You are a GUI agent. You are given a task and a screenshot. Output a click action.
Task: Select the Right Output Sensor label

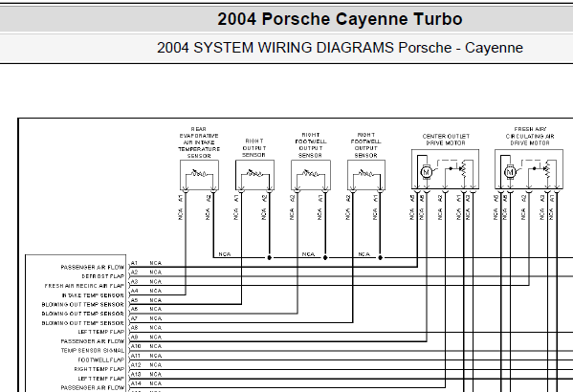pos(254,148)
